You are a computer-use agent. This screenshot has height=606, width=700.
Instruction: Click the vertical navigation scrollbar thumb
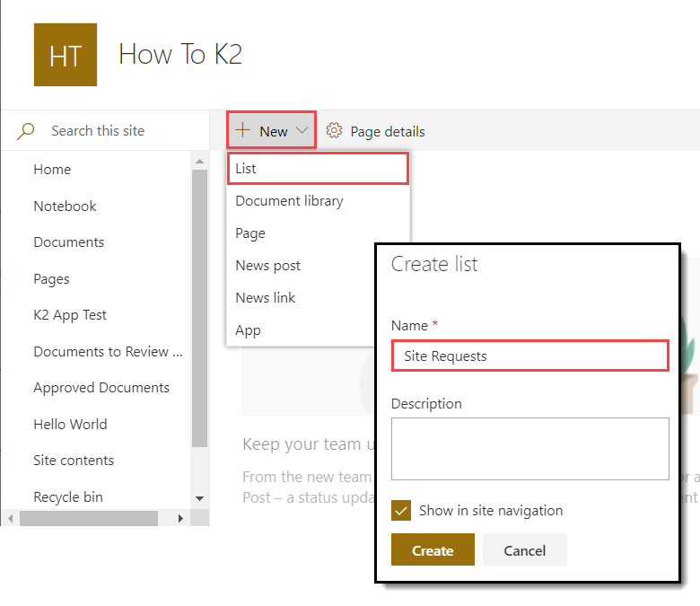(x=199, y=308)
